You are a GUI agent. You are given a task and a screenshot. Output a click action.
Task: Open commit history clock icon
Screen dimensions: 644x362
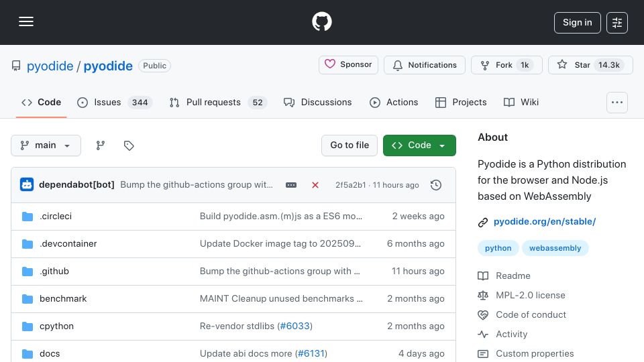(436, 185)
